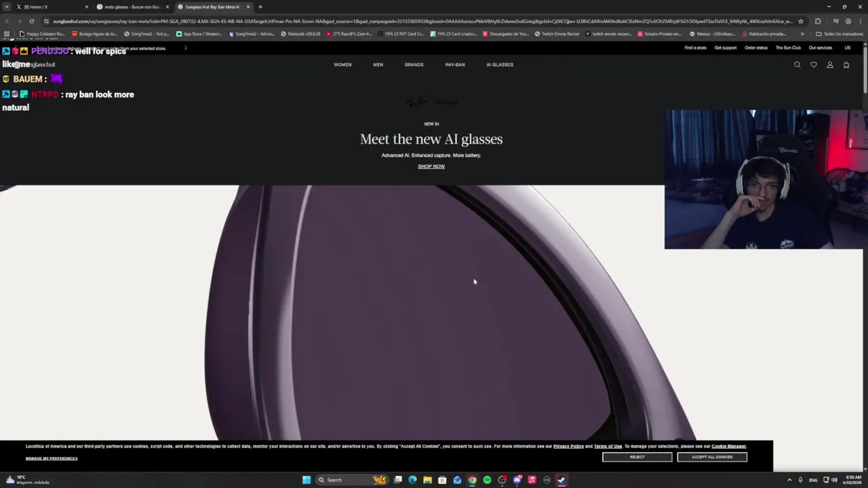This screenshot has width=868, height=488.
Task: Close the Sunglass Hut Ray Ban Meta tab
Action: (x=248, y=7)
